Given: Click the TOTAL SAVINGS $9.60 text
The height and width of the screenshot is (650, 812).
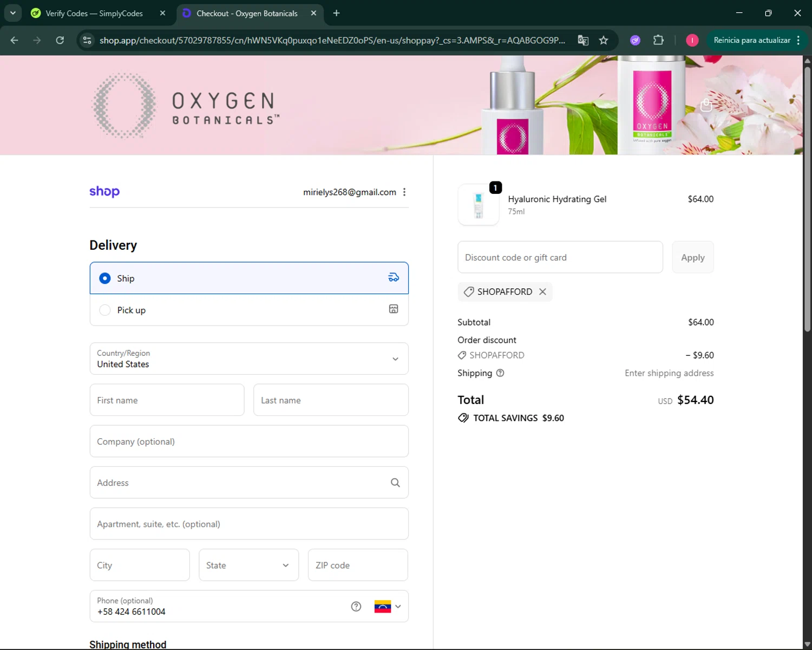Looking at the screenshot, I should point(519,418).
